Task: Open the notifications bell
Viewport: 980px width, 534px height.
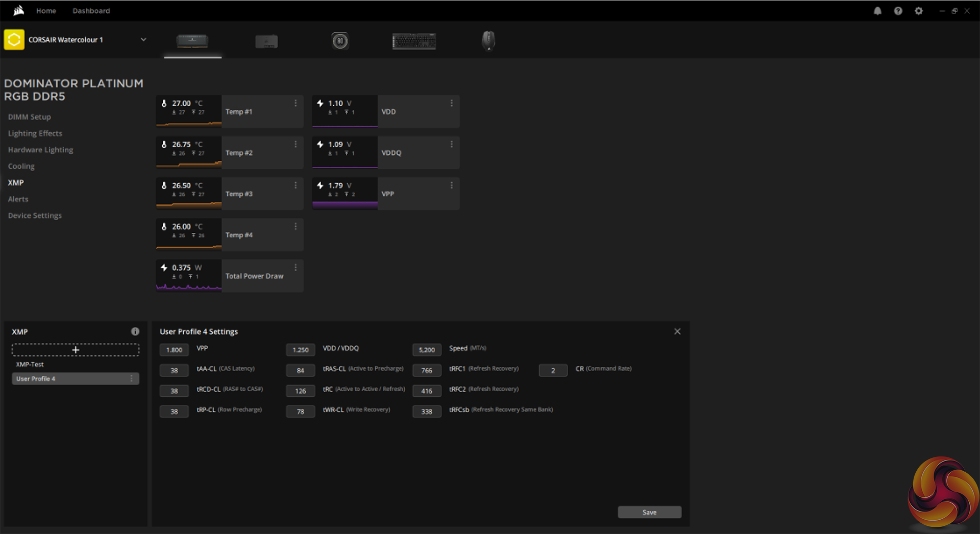Action: point(877,11)
